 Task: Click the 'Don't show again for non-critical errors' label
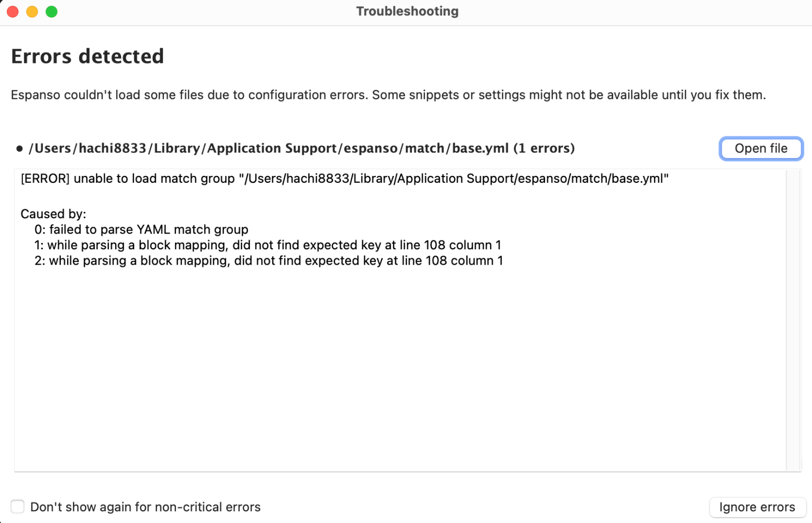145,507
